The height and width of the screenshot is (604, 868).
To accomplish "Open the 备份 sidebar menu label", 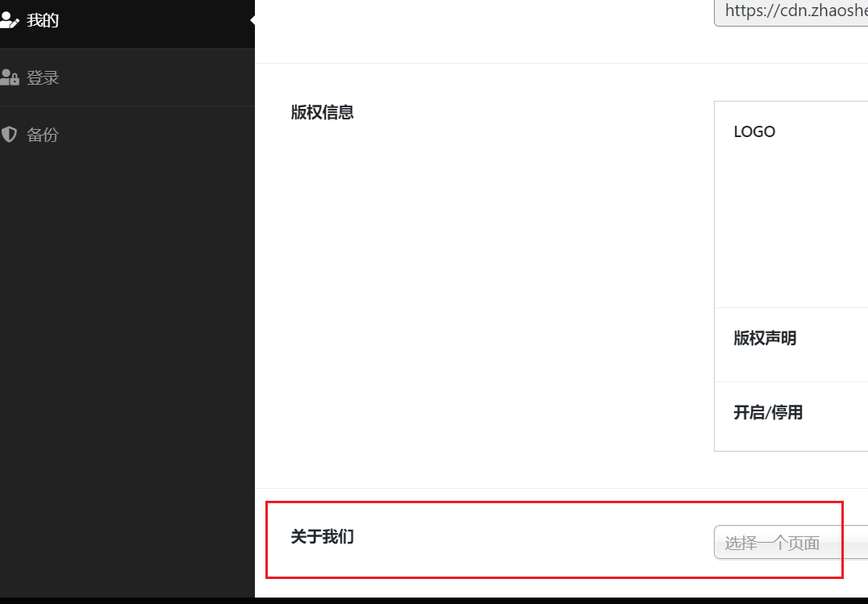I will click(43, 135).
